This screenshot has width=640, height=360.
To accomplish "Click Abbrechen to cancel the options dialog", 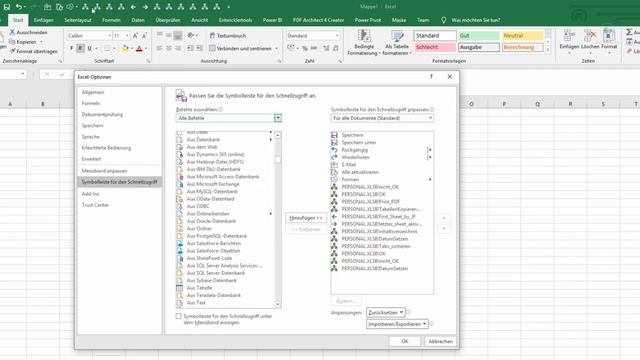I will (x=440, y=341).
